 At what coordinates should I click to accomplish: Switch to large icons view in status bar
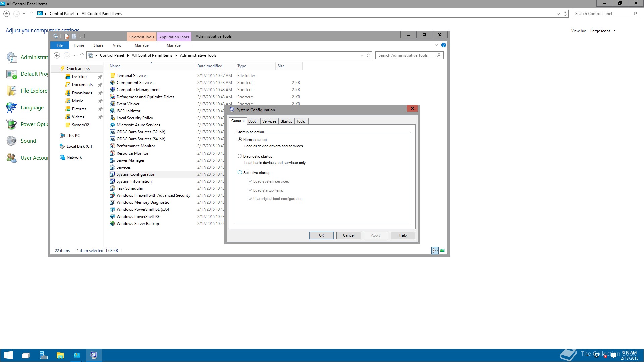point(442,250)
